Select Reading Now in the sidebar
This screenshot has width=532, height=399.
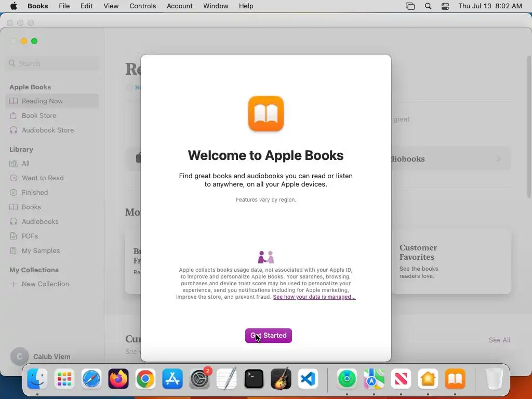click(52, 101)
